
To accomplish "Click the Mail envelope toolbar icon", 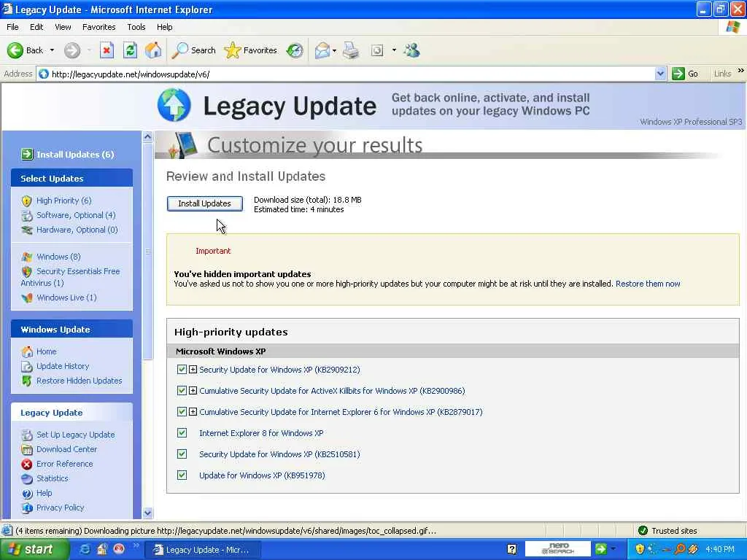I will 322,50.
